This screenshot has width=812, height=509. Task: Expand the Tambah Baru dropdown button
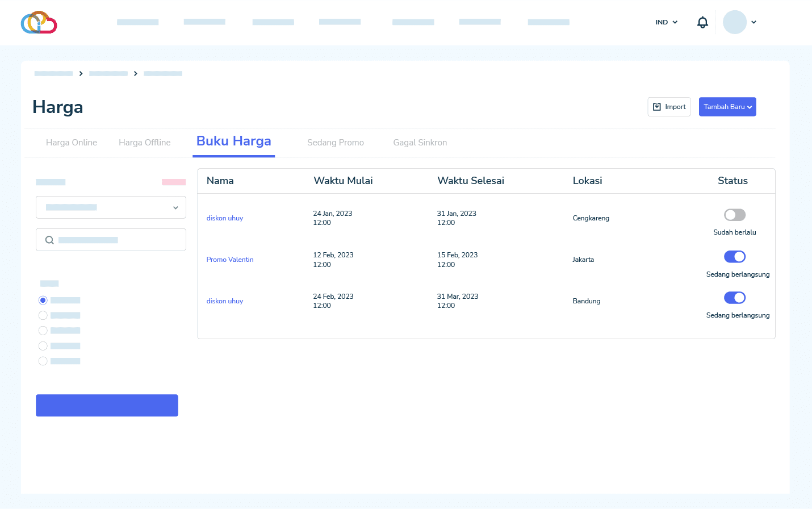click(727, 107)
